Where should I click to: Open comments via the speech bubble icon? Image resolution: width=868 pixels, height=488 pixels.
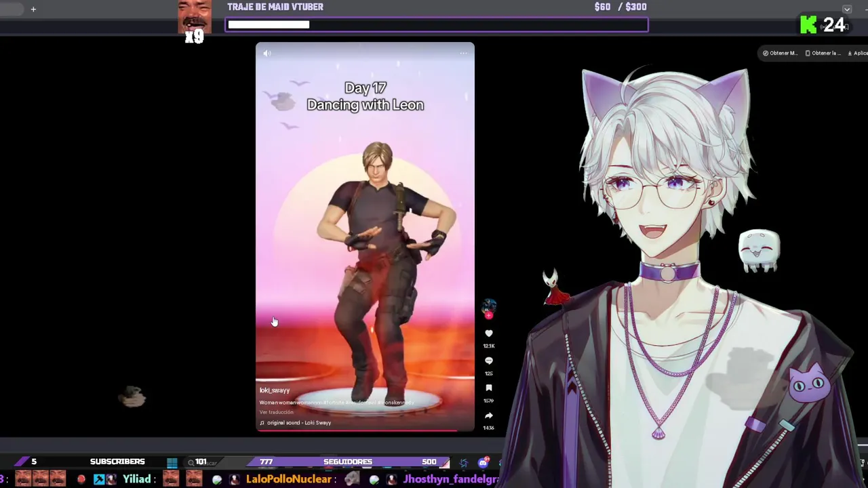pos(489,361)
